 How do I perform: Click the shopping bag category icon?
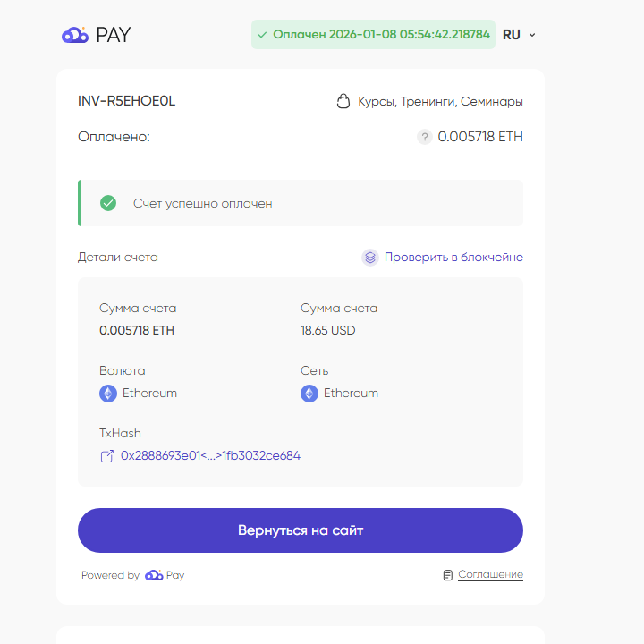[343, 101]
